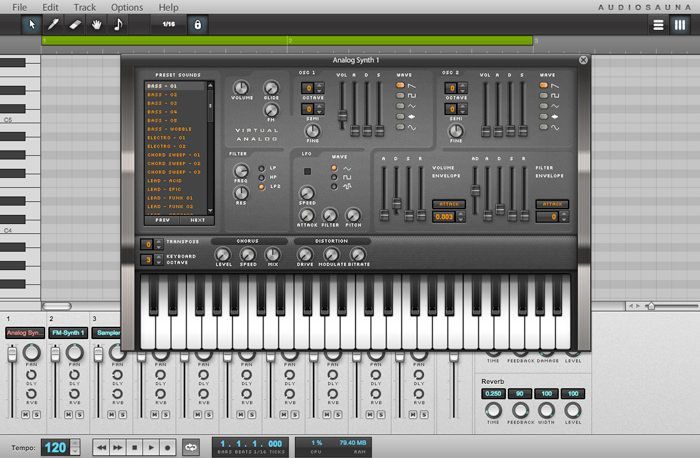Click the GLIDE knob
This screenshot has height=458, width=700.
click(x=271, y=87)
